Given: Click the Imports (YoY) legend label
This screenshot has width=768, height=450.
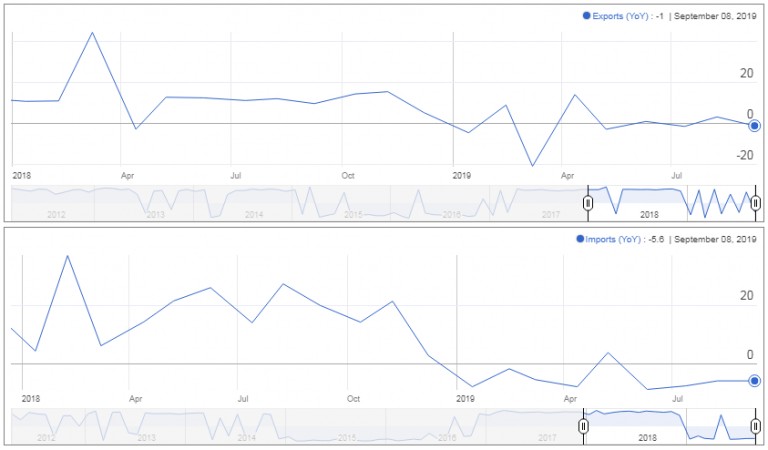Looking at the screenshot, I should pos(614,239).
